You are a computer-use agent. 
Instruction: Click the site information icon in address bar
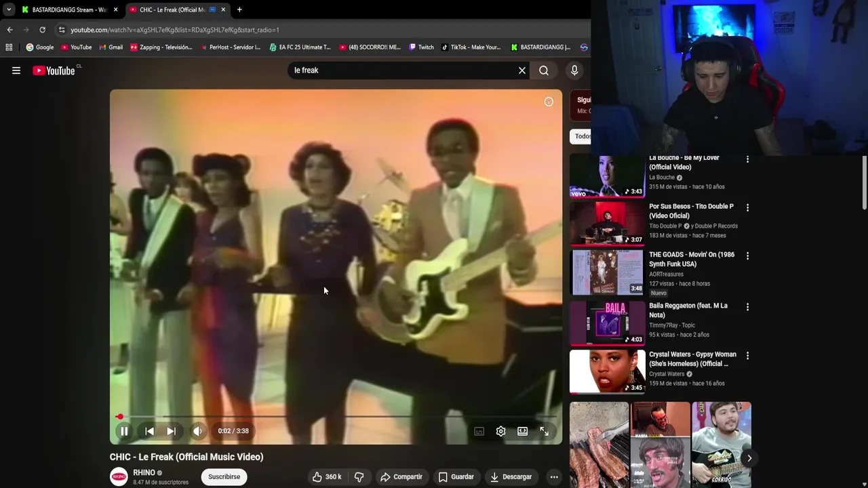point(62,30)
